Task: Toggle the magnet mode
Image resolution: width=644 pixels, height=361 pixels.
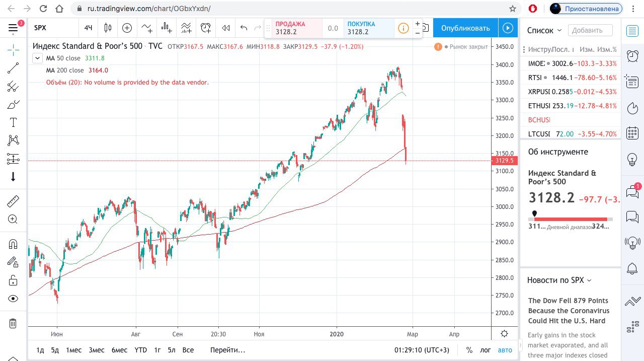Action: [13, 245]
